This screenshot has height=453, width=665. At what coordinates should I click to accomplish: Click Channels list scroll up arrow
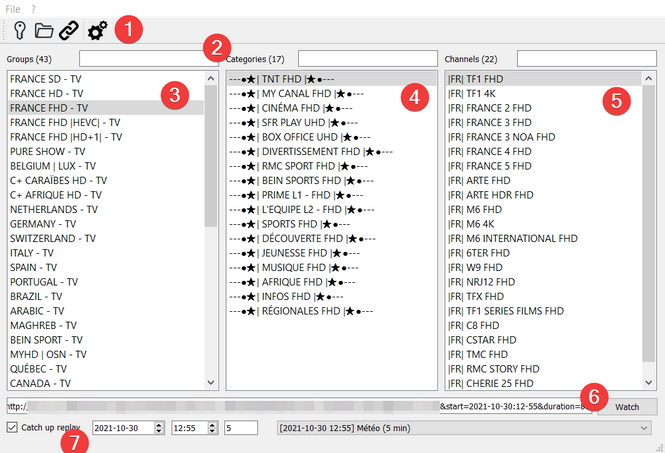pyautogui.click(x=648, y=78)
